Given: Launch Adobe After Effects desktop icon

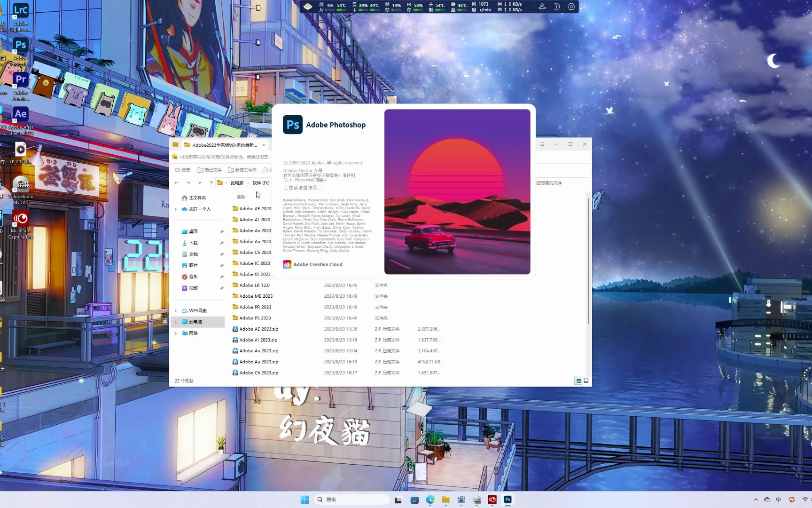Looking at the screenshot, I should [21, 120].
